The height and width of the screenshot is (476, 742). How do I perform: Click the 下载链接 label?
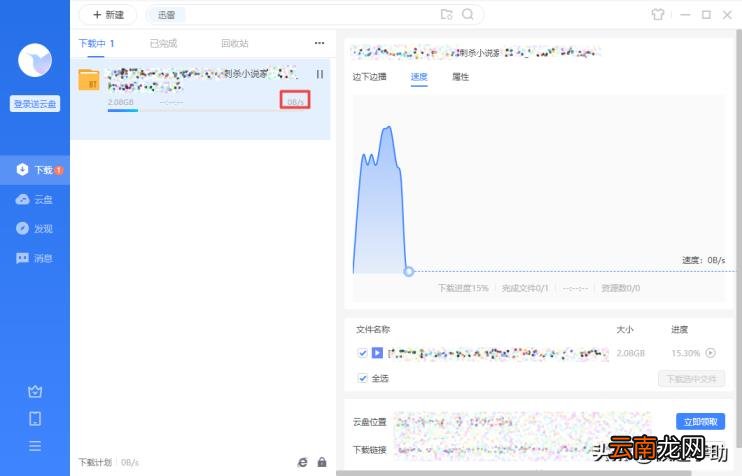370,450
